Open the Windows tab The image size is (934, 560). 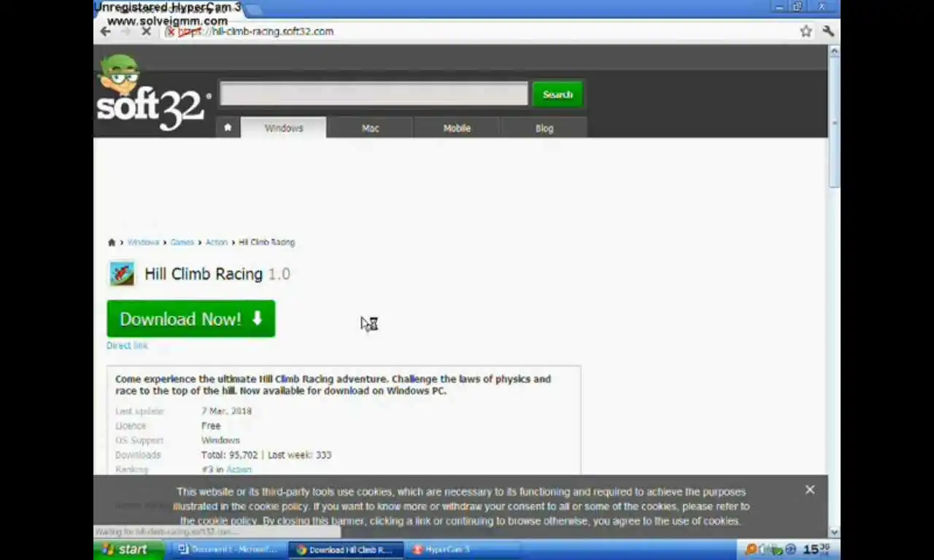coord(283,128)
